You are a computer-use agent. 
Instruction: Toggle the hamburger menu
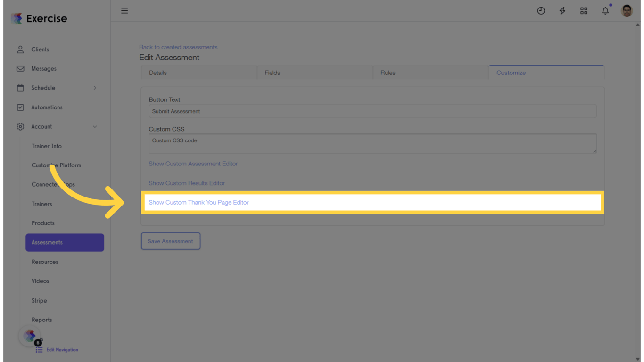point(124,10)
